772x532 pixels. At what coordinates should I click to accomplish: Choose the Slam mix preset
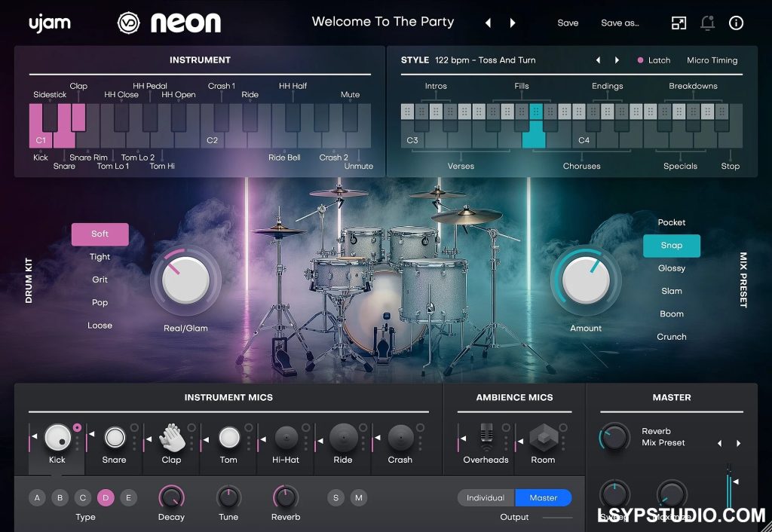672,291
